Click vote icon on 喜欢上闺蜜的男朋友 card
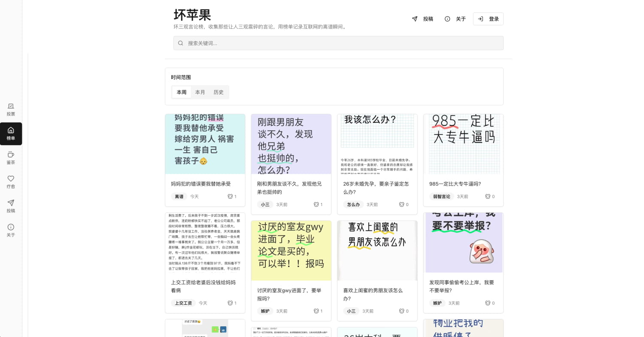Image resolution: width=644 pixels, height=337 pixels. click(401, 311)
